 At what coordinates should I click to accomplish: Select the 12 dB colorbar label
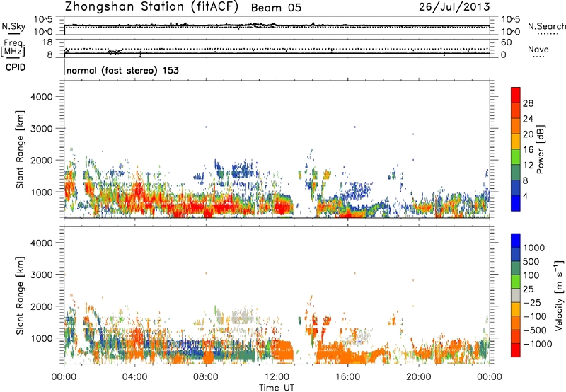528,166
